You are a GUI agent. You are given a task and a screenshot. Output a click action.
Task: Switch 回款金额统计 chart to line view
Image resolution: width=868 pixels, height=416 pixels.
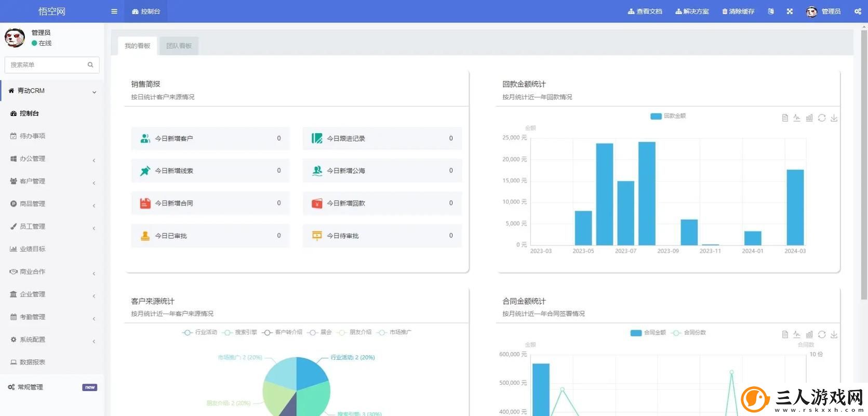[x=797, y=118]
